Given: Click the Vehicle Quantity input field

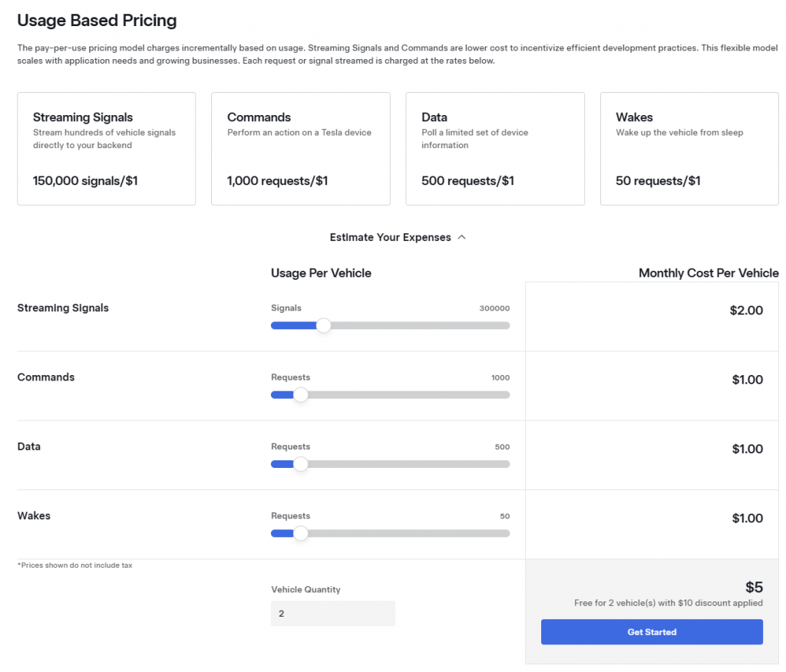Looking at the screenshot, I should pos(333,614).
